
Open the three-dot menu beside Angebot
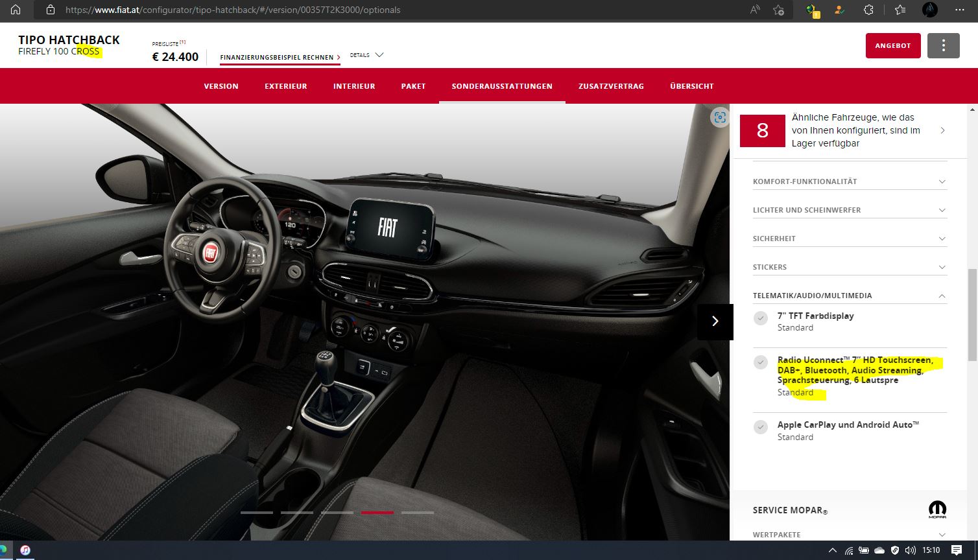(943, 45)
